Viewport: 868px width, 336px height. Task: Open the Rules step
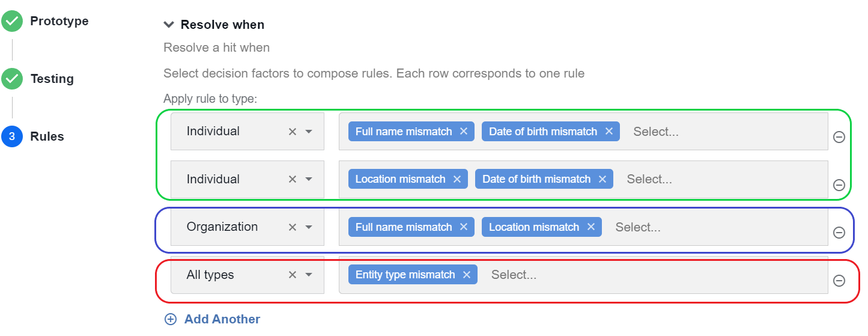[47, 136]
